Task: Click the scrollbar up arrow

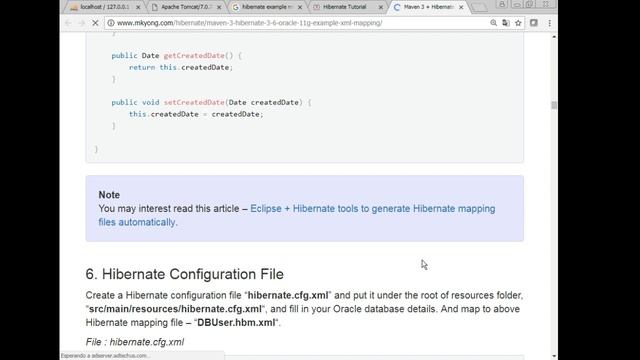Action: pos(554,37)
